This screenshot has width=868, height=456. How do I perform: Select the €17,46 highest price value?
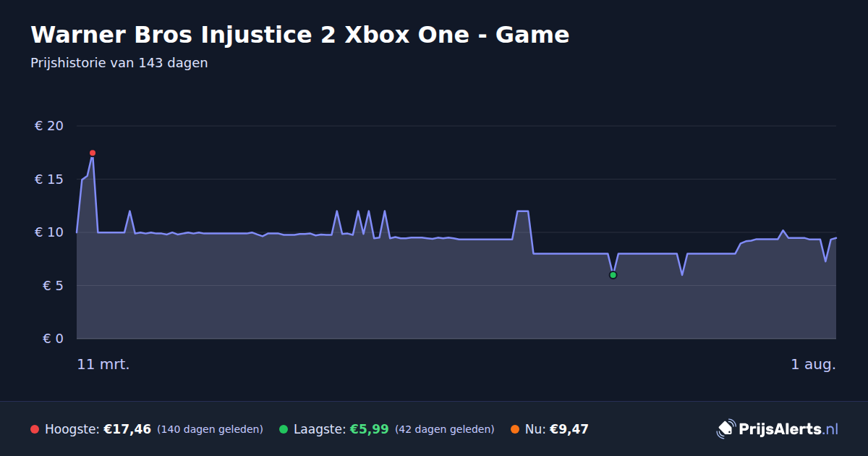point(127,429)
